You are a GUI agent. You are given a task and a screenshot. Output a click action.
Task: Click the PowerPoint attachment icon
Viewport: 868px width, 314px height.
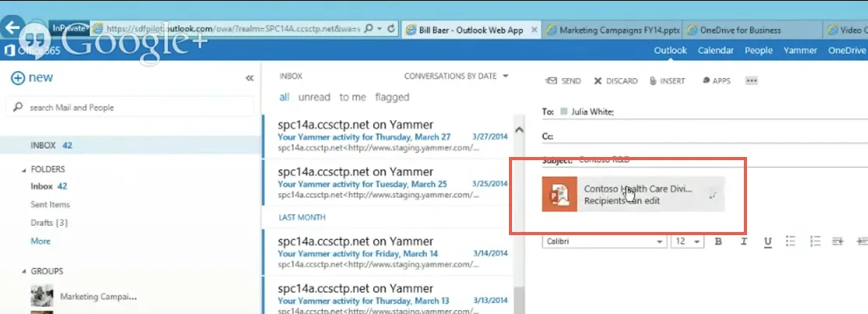pos(560,194)
